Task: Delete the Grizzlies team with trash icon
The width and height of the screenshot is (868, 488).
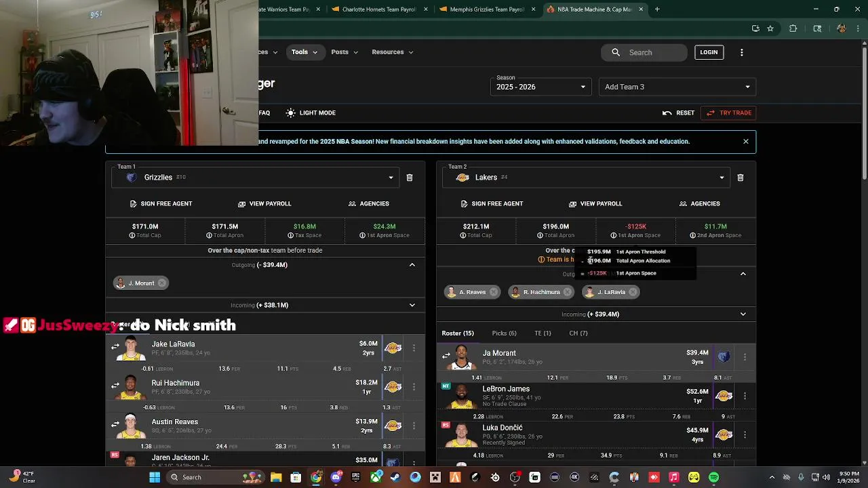Action: [x=410, y=178]
